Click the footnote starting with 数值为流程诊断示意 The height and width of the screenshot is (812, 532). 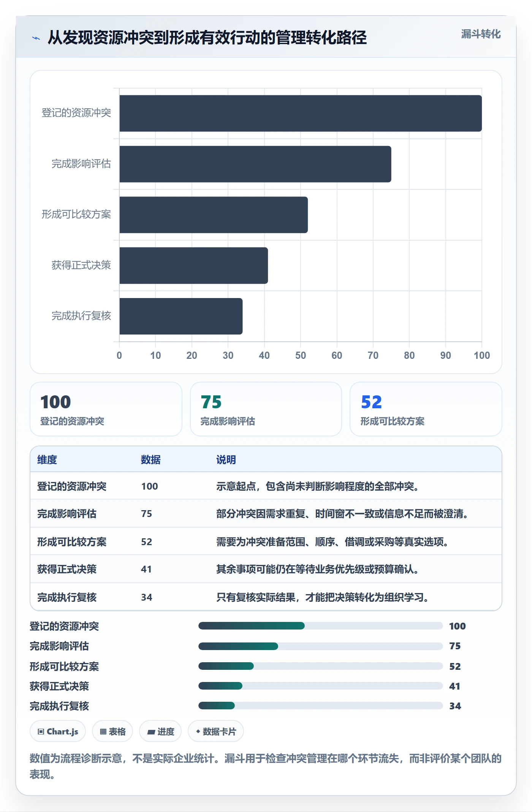(266, 766)
